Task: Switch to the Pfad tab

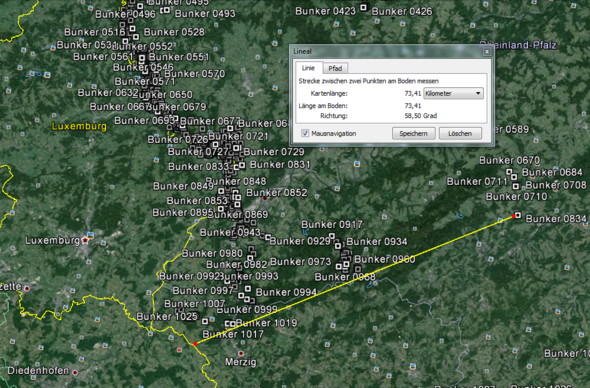Action: point(335,68)
